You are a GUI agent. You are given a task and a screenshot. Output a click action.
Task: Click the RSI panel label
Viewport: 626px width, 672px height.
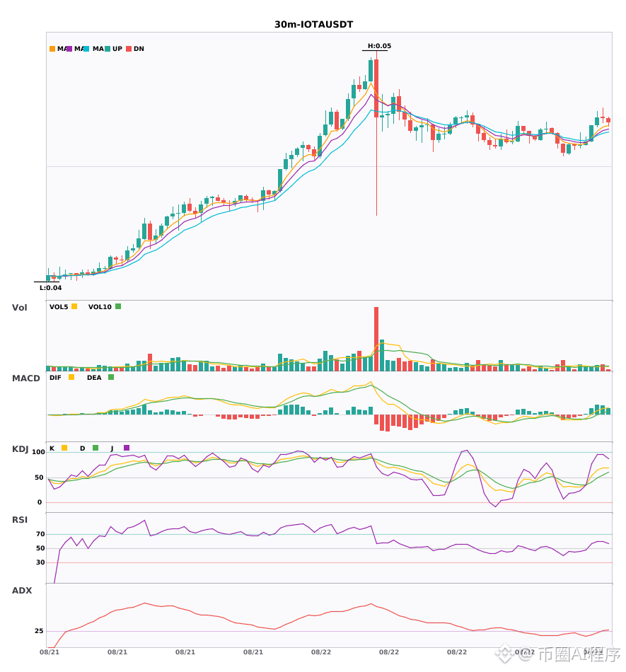(x=19, y=520)
